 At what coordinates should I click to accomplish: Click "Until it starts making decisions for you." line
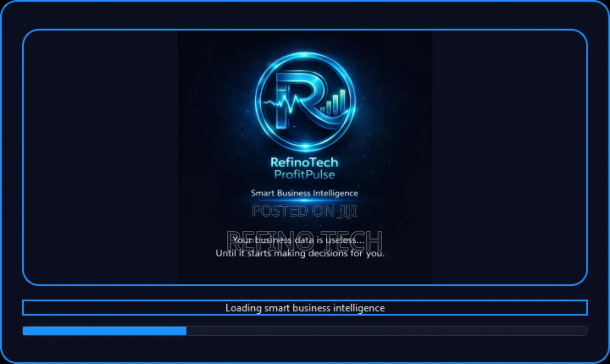click(300, 253)
